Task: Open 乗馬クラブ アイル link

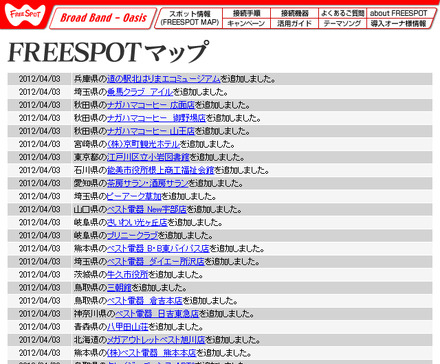Action: coord(139,92)
